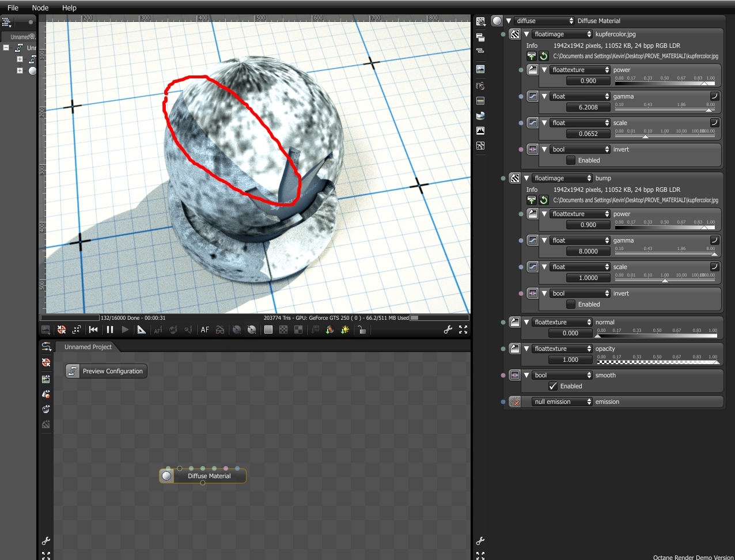Enable invert checkbox under bump
Image resolution: width=735 pixels, height=560 pixels.
(570, 304)
